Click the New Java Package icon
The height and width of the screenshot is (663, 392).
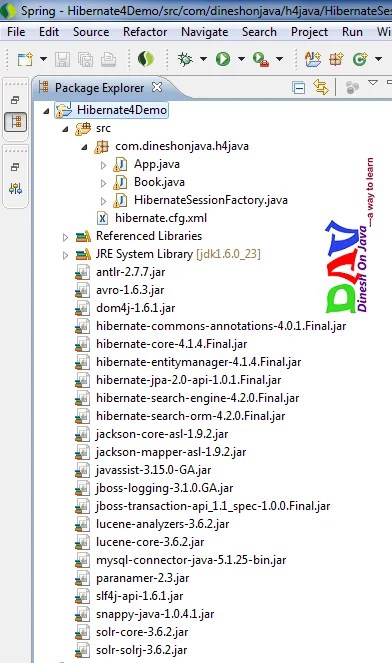[336, 59]
